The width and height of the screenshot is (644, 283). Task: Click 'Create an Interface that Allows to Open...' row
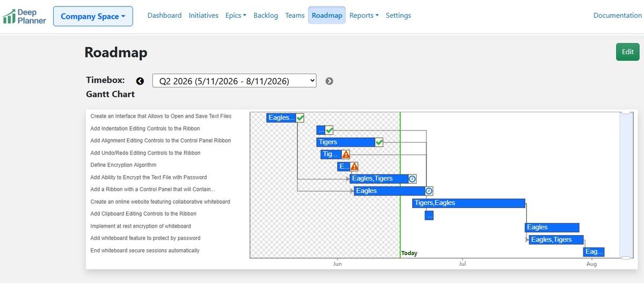[161, 116]
